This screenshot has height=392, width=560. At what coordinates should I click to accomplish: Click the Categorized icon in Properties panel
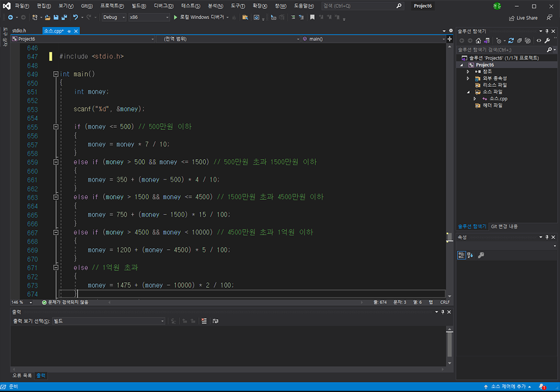[x=461, y=255]
